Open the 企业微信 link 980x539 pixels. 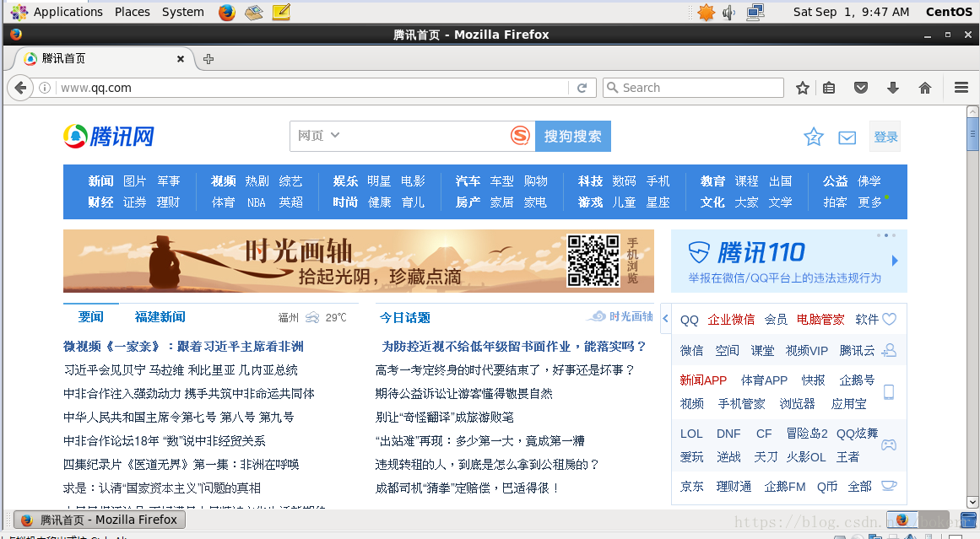pyautogui.click(x=731, y=320)
